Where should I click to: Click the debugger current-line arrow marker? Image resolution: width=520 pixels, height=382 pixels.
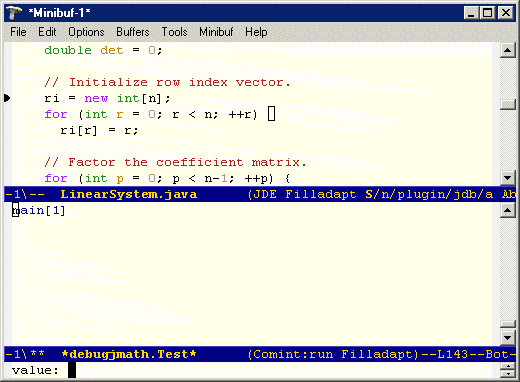coord(7,98)
